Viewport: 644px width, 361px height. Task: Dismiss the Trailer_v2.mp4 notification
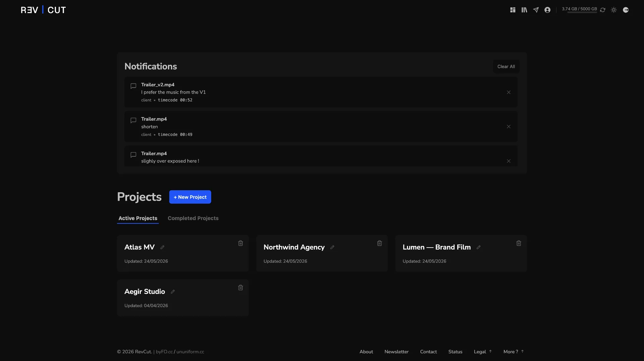pyautogui.click(x=509, y=92)
